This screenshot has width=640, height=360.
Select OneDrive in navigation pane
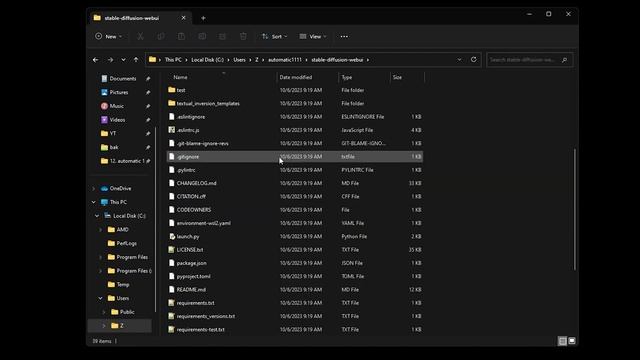[120, 189]
